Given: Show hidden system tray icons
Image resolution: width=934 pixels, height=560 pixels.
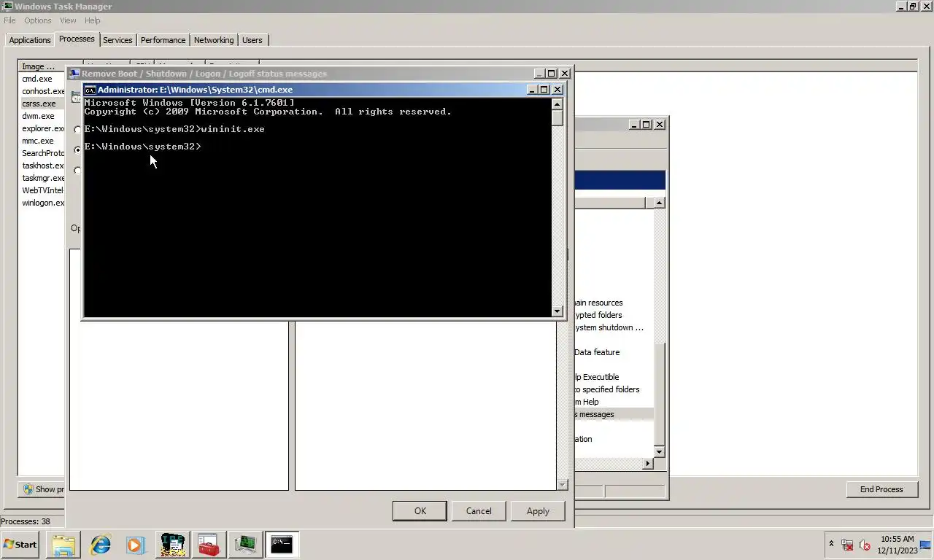Looking at the screenshot, I should coord(831,544).
